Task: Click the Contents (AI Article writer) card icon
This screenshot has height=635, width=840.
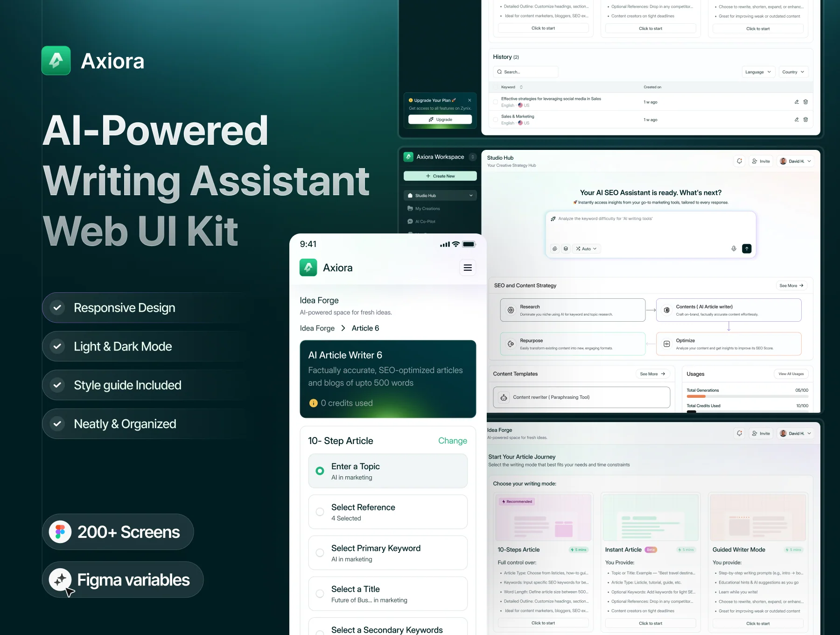Action: click(667, 310)
